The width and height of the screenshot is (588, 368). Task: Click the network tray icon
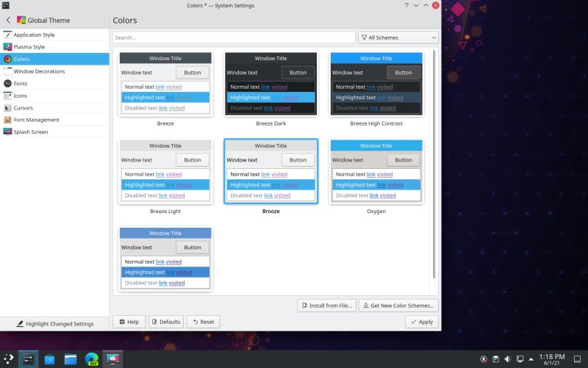click(x=520, y=359)
